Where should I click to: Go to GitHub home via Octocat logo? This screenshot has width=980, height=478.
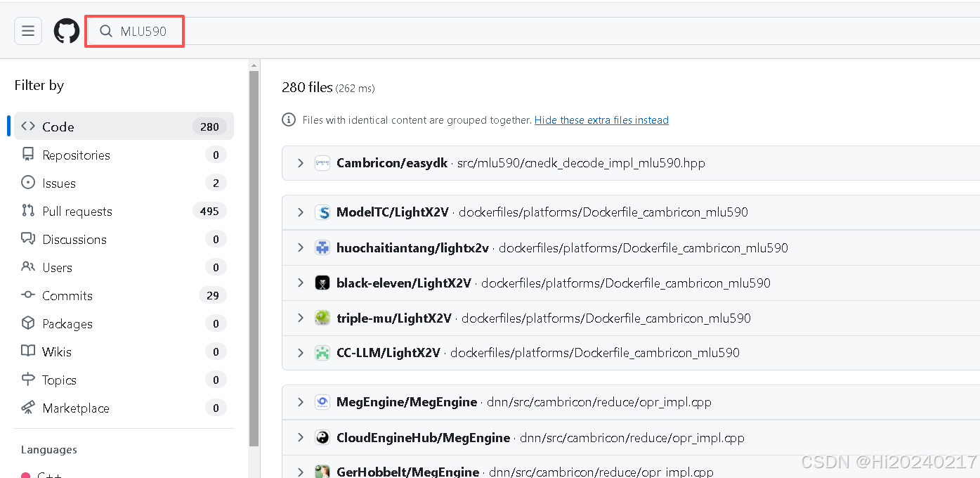67,31
